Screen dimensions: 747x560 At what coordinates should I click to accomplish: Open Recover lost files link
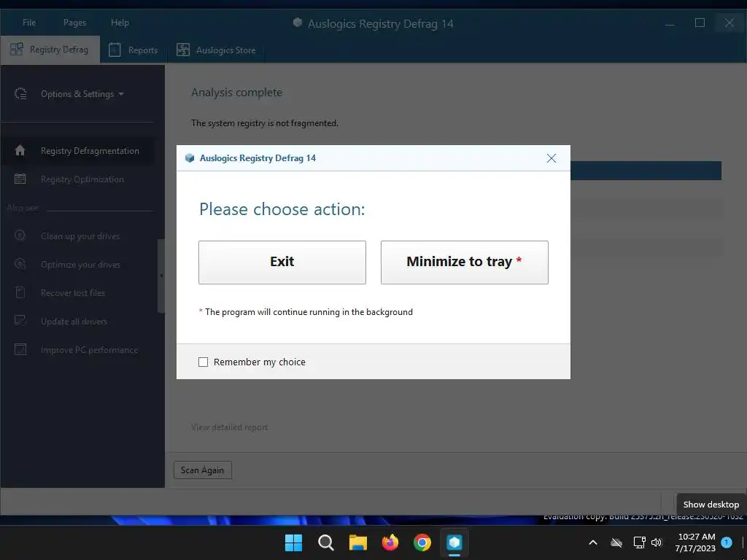point(73,293)
